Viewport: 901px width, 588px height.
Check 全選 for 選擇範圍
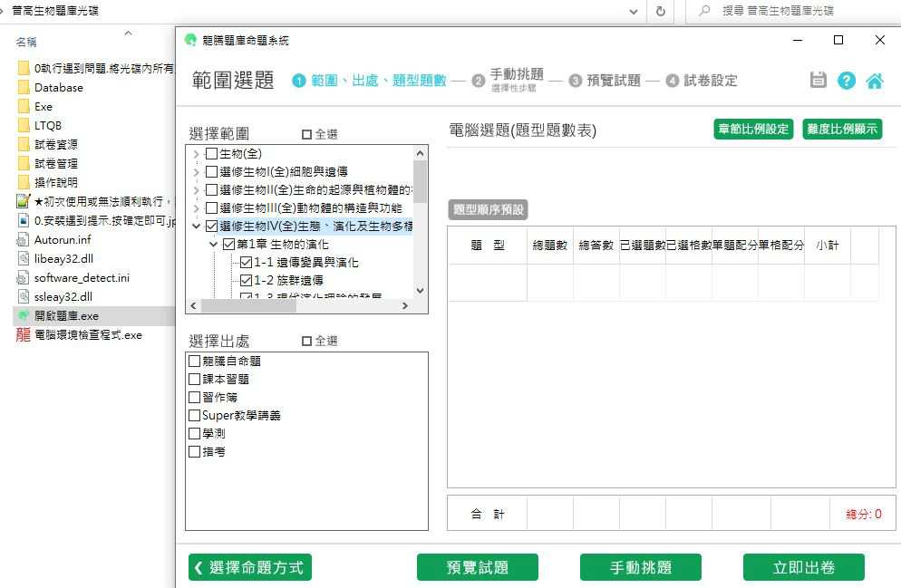pyautogui.click(x=307, y=134)
